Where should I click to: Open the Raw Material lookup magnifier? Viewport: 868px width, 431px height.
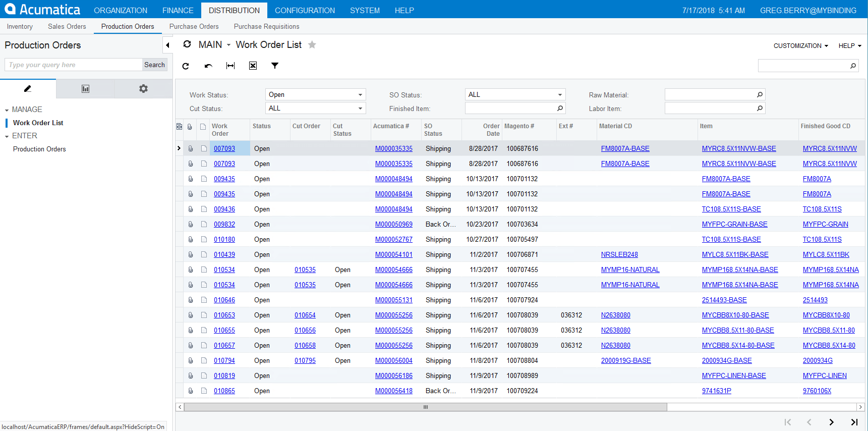point(760,95)
